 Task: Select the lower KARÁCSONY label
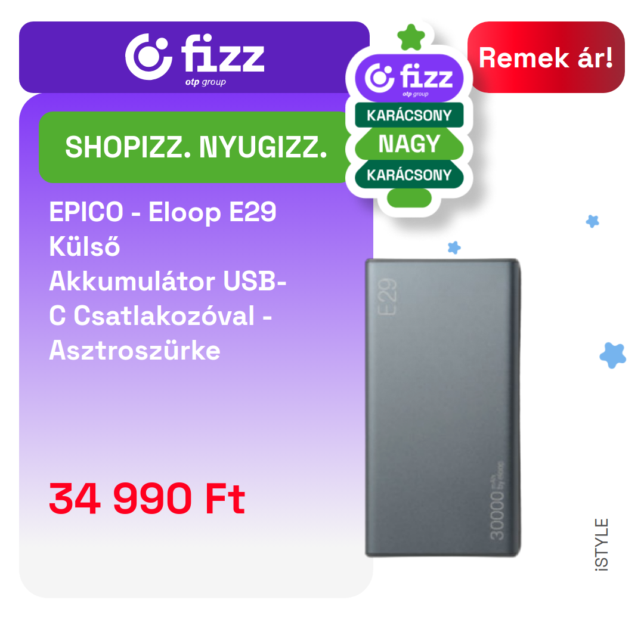coord(409,175)
